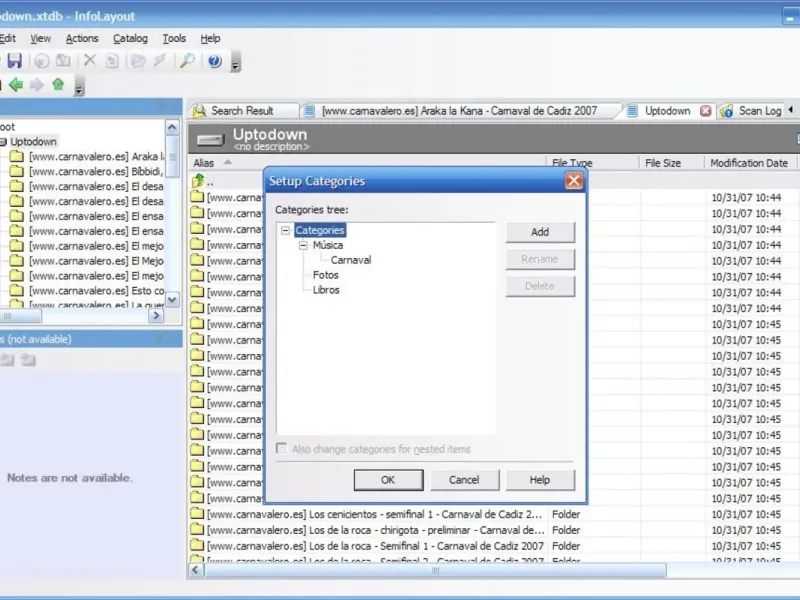
Task: Click the Alias column sort arrow
Action: click(x=228, y=162)
